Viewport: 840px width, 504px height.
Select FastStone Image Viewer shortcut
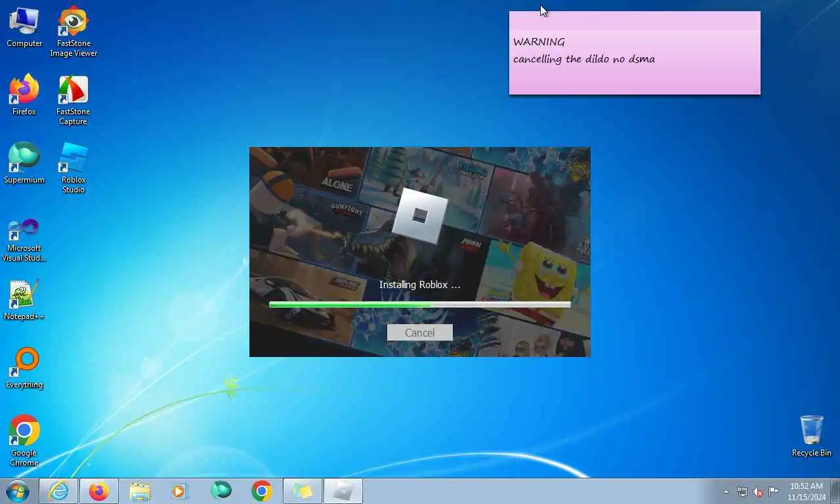point(73,32)
